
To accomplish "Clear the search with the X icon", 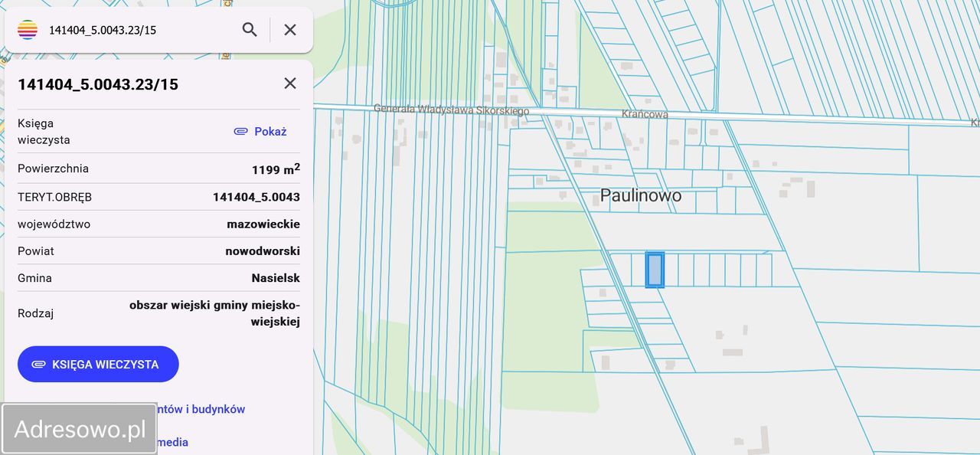I will 289,29.
